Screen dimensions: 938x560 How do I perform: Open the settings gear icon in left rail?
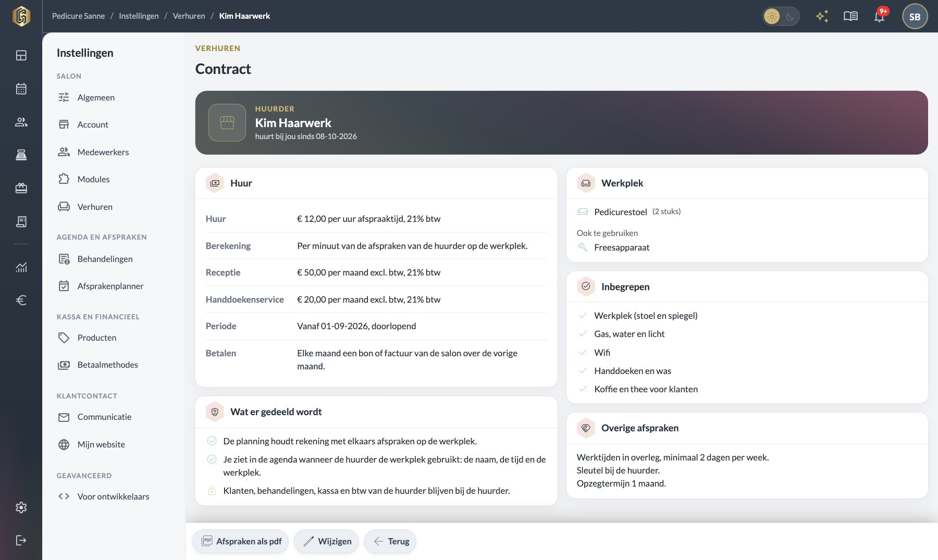[x=21, y=507]
